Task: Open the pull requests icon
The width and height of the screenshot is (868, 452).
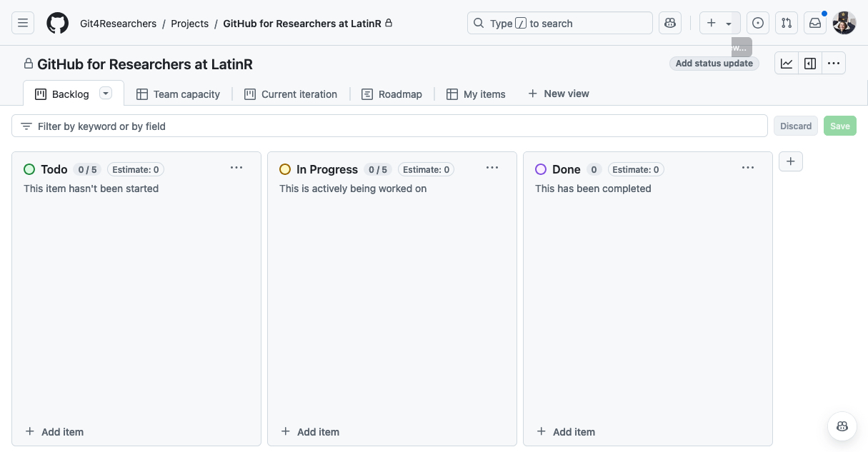Action: point(787,23)
